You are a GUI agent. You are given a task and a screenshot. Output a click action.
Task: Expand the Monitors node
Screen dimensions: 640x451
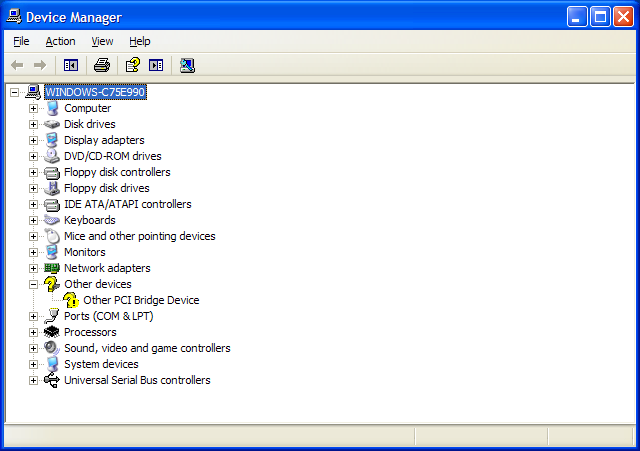[x=33, y=253]
